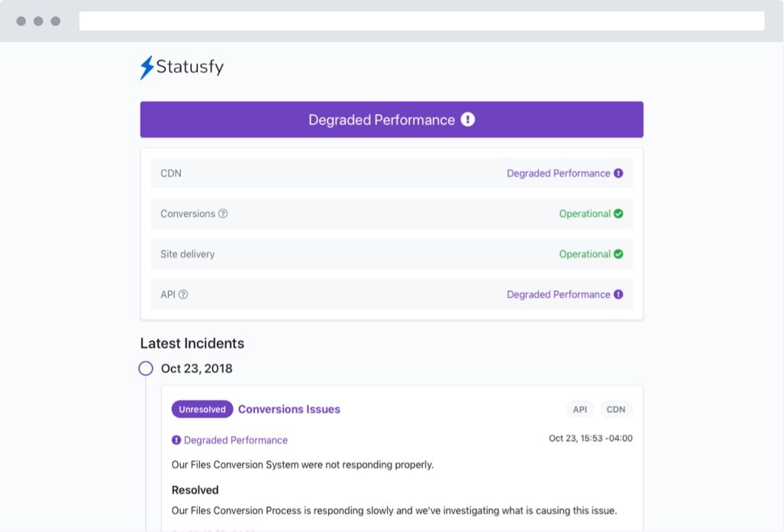Toggle the timeline circle beside Oct 23, 2018

[146, 368]
